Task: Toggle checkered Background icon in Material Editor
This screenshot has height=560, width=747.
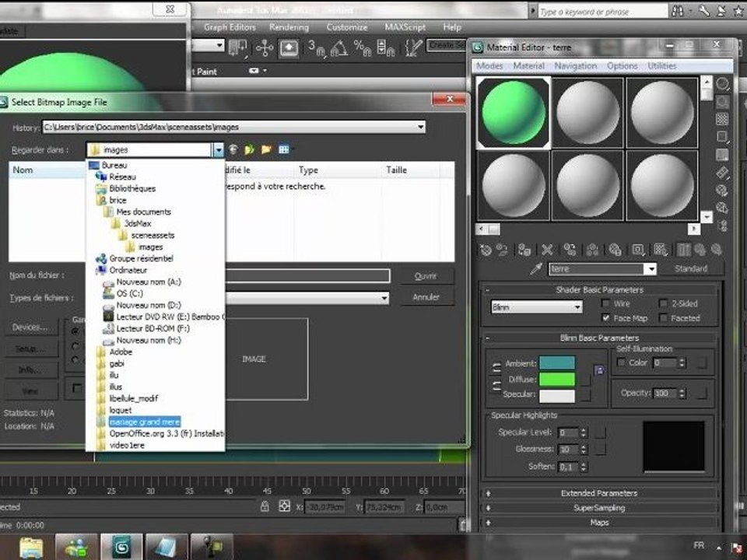Action: click(722, 119)
